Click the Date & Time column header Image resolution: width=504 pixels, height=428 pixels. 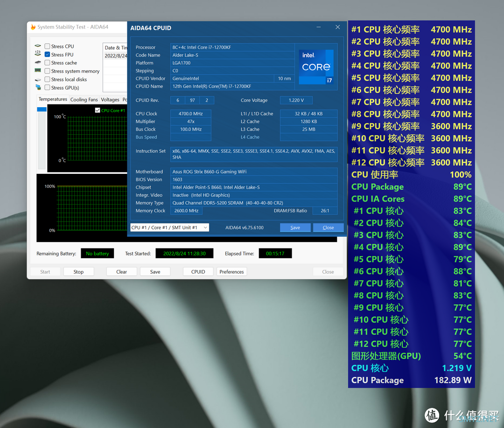(x=115, y=48)
